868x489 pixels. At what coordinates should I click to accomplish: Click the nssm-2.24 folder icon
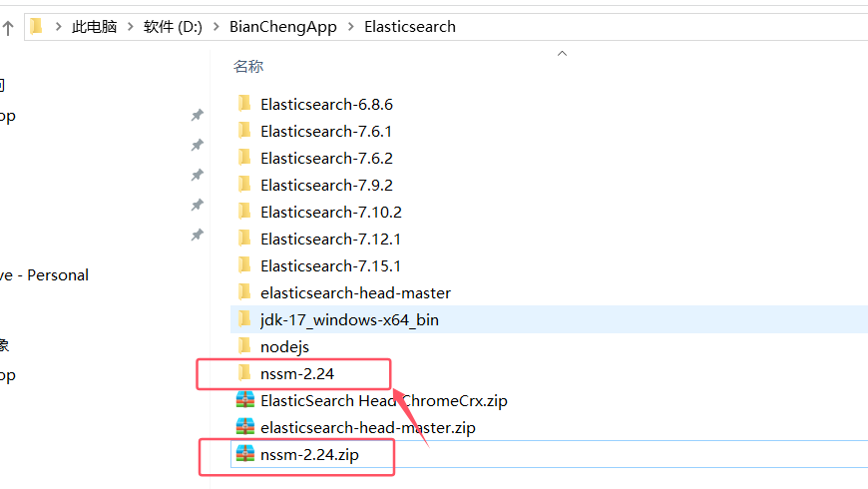coord(244,372)
